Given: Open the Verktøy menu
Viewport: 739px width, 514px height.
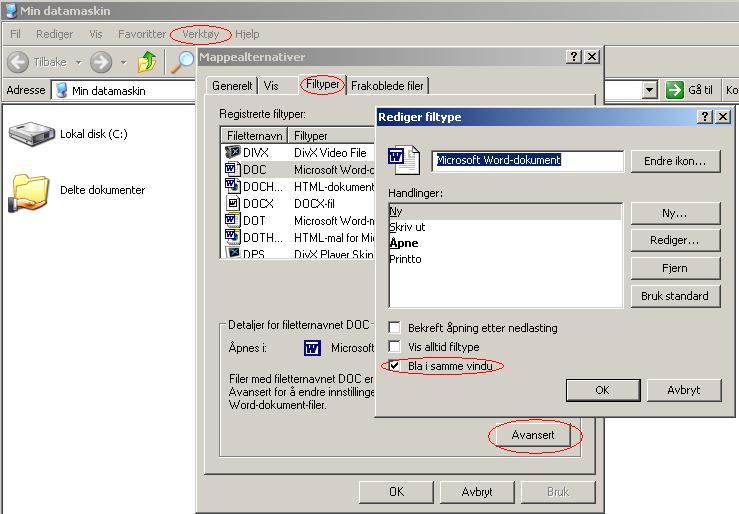Looking at the screenshot, I should (201, 34).
